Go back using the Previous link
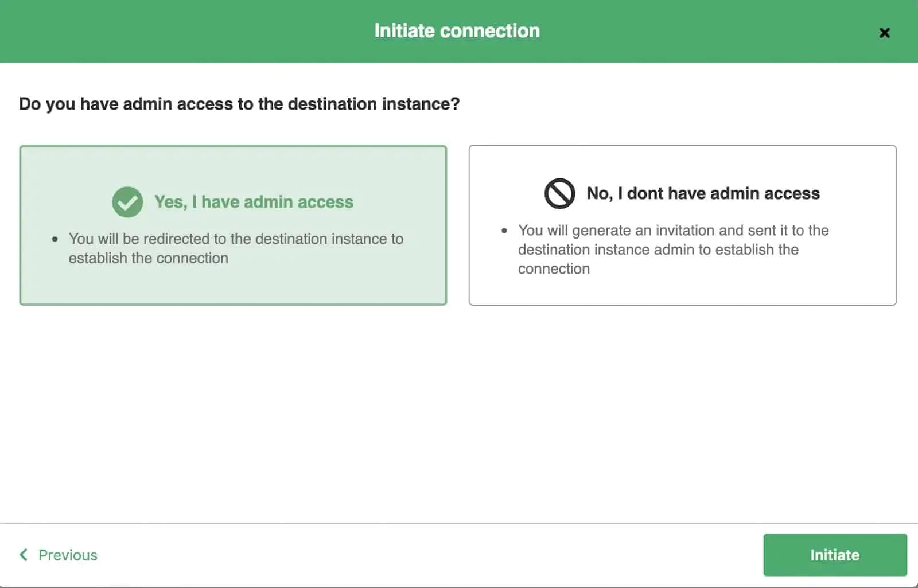The width and height of the screenshot is (918, 588). (58, 555)
